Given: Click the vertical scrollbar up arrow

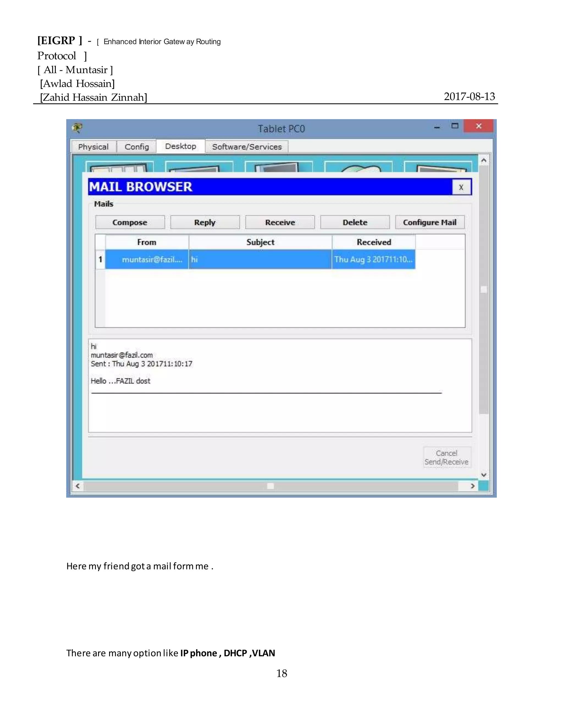Looking at the screenshot, I should click(484, 160).
